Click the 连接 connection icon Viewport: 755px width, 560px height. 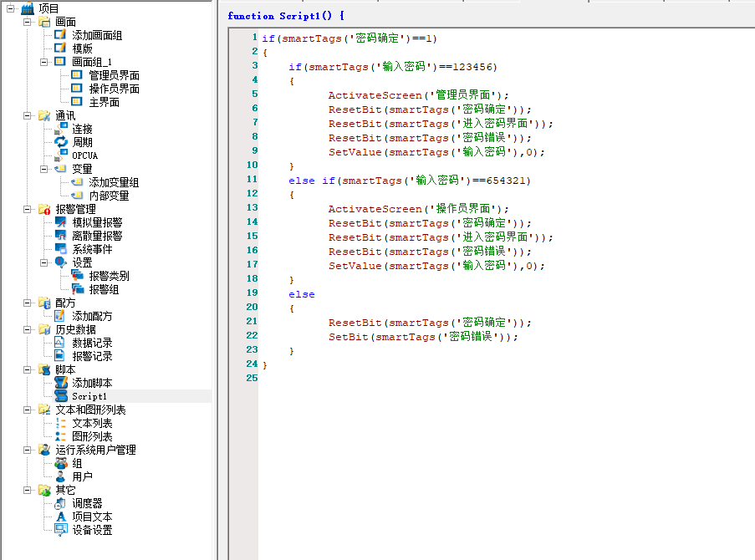(61, 129)
